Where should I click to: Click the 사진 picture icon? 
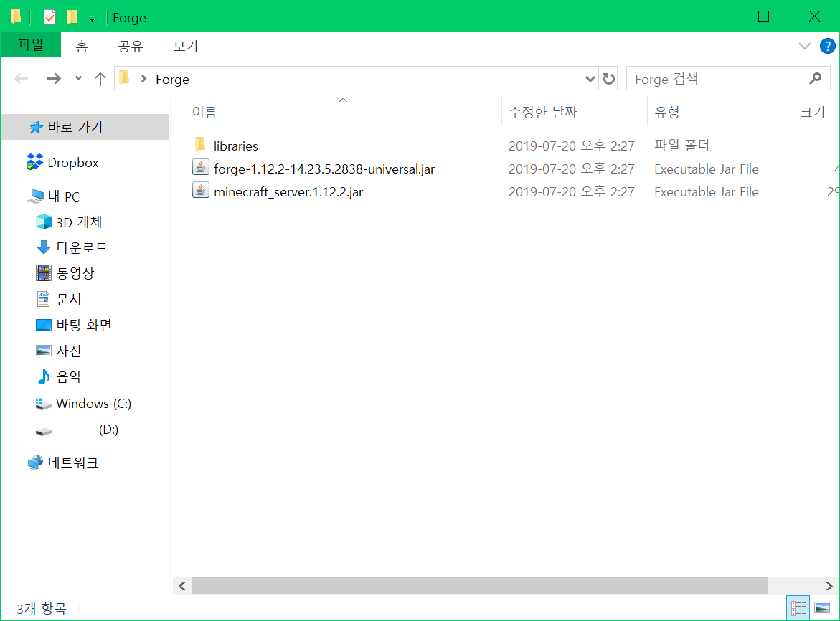click(x=43, y=351)
